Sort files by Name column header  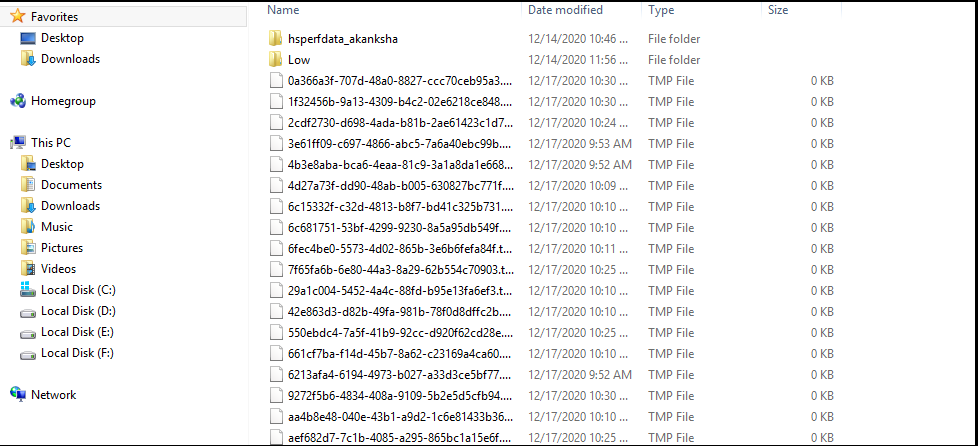pyautogui.click(x=283, y=10)
